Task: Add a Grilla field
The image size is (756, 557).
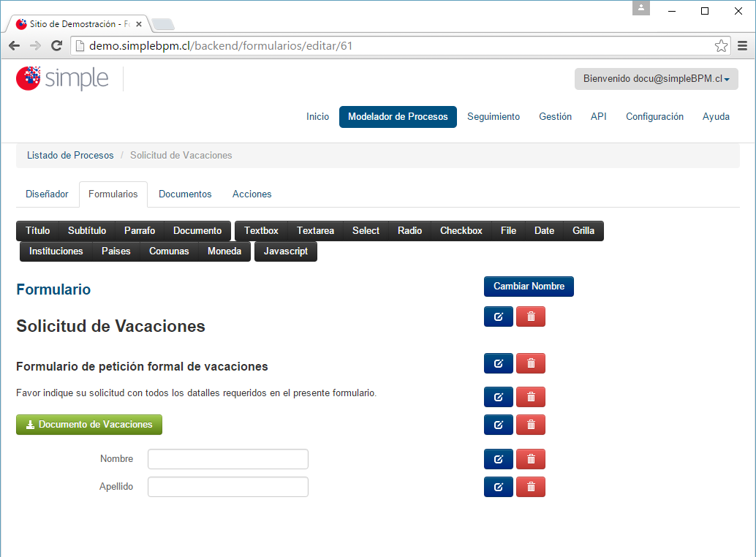Action: click(x=583, y=231)
